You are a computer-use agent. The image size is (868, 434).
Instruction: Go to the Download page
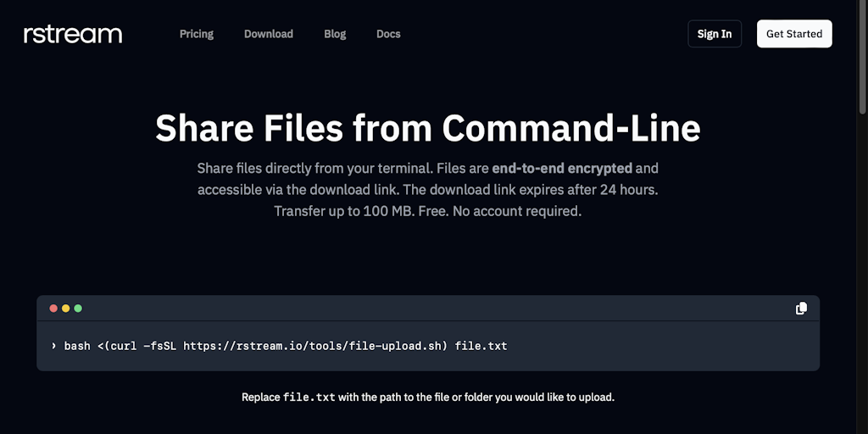tap(269, 34)
